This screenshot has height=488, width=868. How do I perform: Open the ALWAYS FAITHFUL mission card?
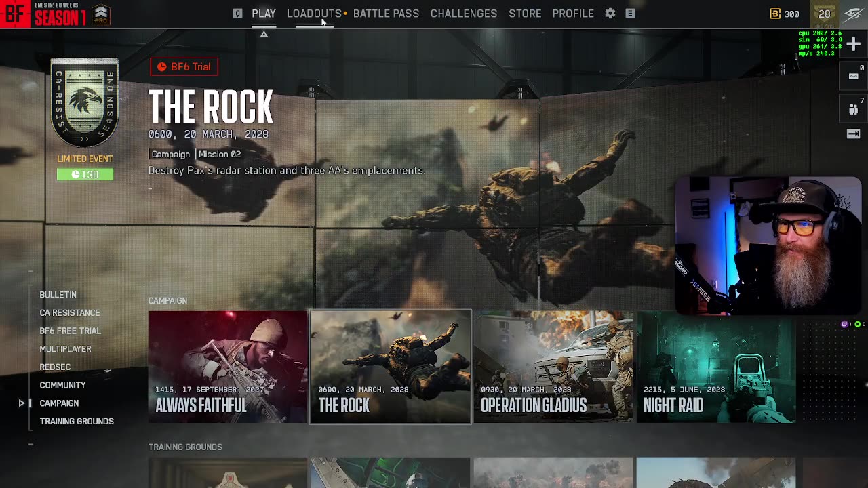click(228, 367)
